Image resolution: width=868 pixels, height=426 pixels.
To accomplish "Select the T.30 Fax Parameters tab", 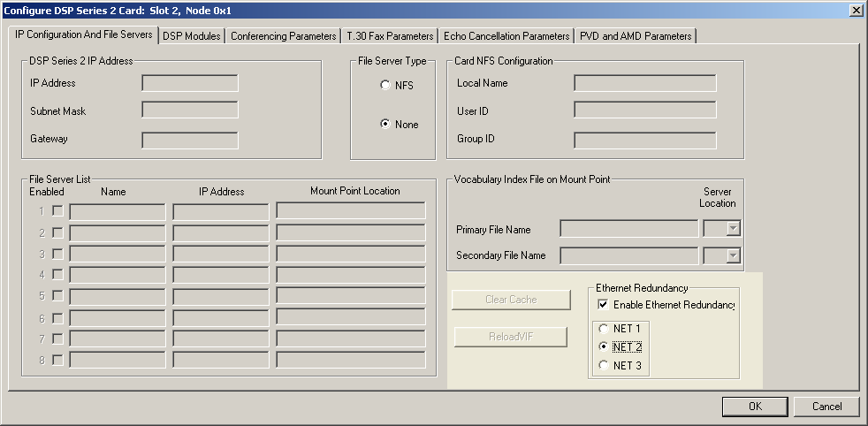I will (x=390, y=36).
